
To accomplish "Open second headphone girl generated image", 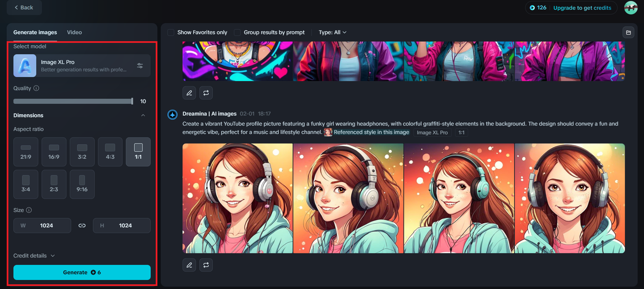I will [x=348, y=198].
